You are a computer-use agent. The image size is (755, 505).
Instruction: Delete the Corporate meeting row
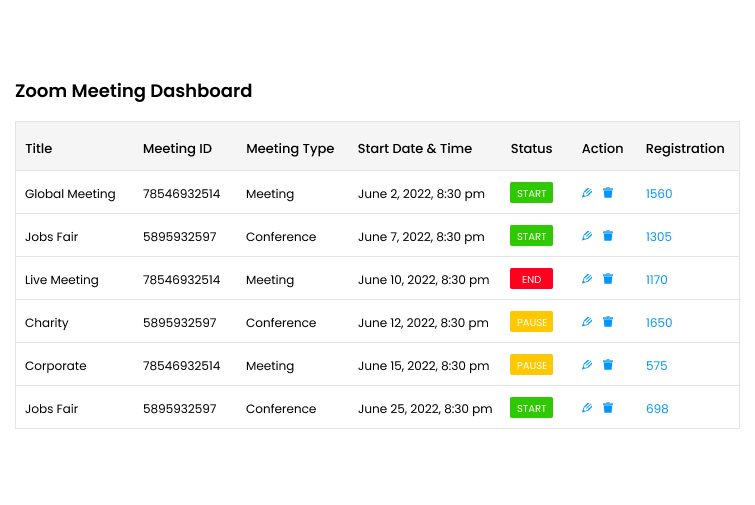608,365
